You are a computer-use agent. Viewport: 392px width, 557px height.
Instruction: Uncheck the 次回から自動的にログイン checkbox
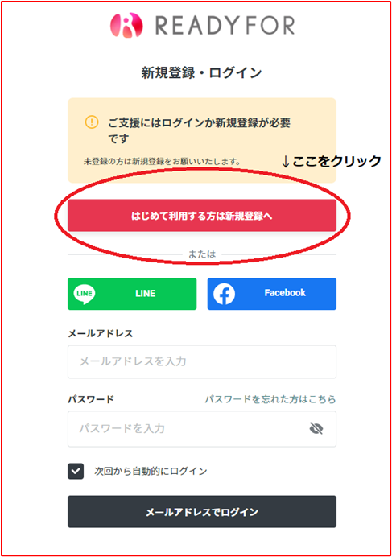(76, 472)
